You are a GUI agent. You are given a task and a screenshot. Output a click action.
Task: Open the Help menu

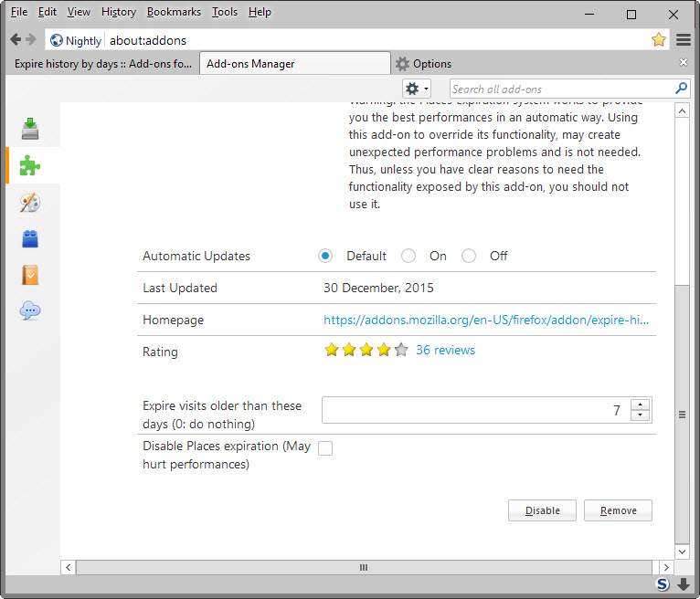pos(260,12)
